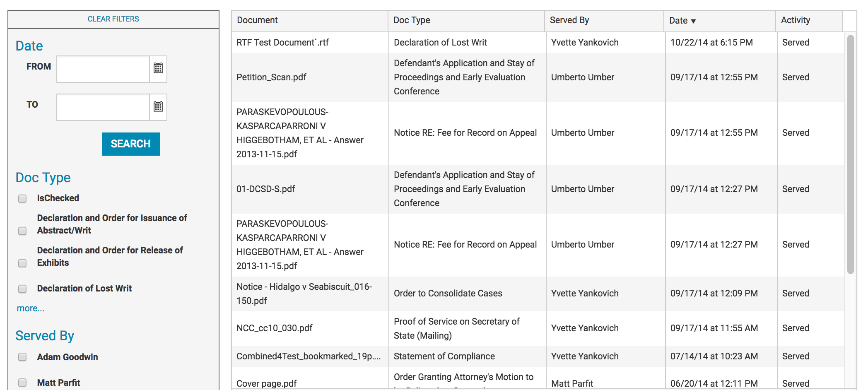This screenshot has width=868, height=390.
Task: Sort by the Doc Type column header
Action: click(412, 20)
